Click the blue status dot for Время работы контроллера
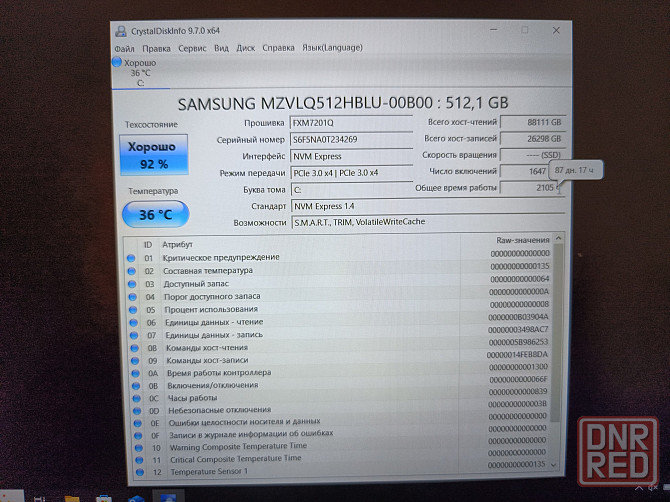This screenshot has height=502, width=670. coord(135,373)
